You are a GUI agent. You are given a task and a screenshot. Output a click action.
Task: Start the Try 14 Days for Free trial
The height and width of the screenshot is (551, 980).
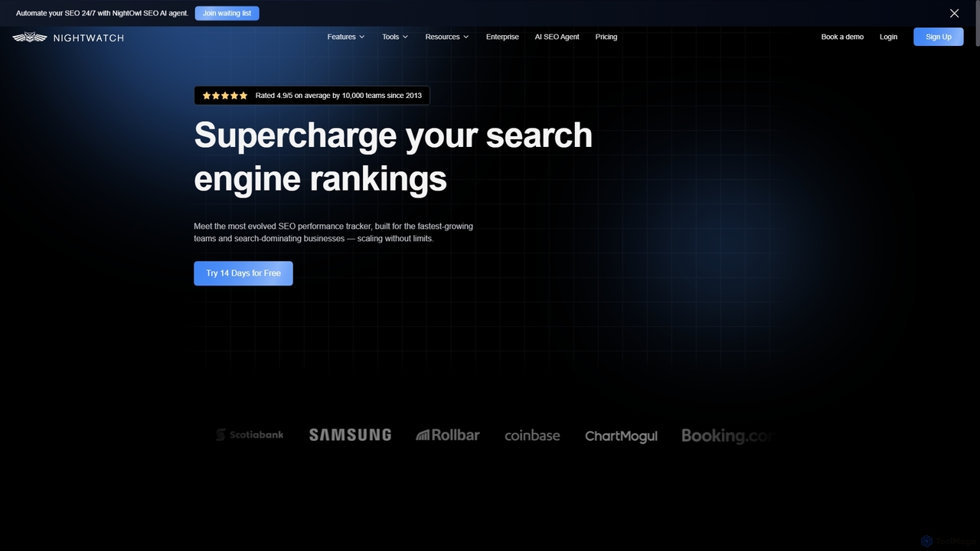click(243, 273)
